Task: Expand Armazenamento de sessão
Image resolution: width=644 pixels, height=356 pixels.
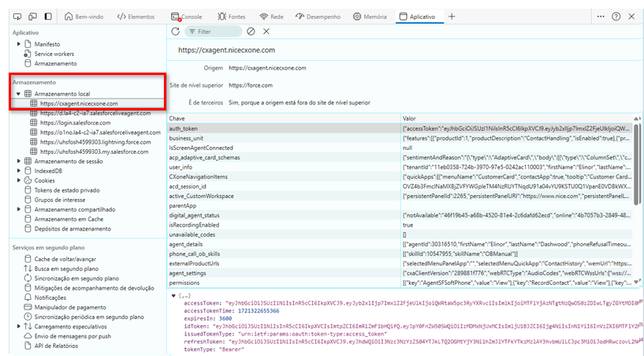Action: (19, 161)
